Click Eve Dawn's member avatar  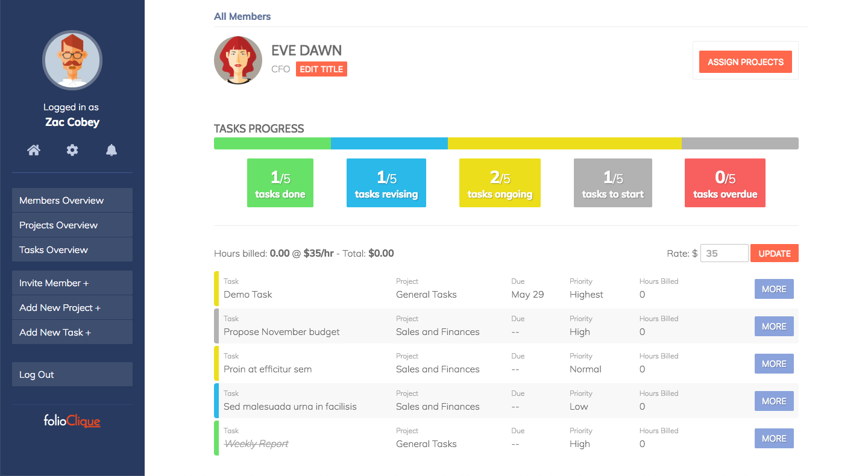pyautogui.click(x=238, y=60)
